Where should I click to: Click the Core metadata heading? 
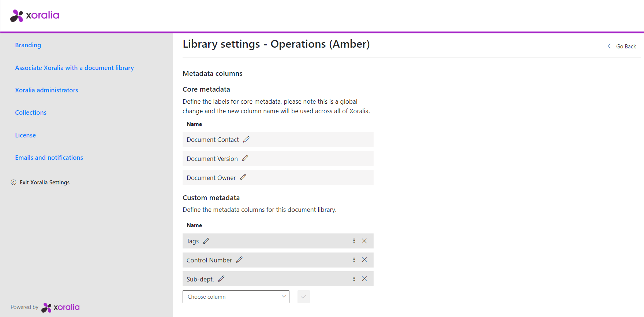coord(206,89)
